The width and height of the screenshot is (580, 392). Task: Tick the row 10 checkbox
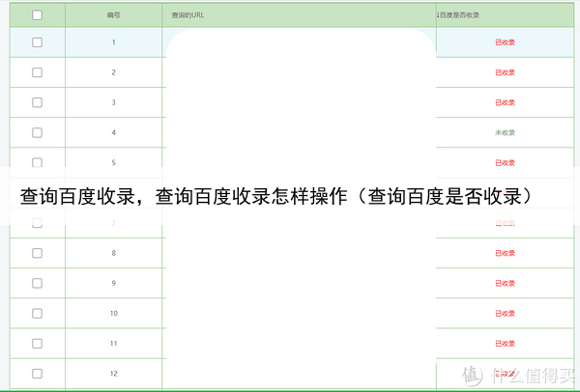[x=37, y=314]
